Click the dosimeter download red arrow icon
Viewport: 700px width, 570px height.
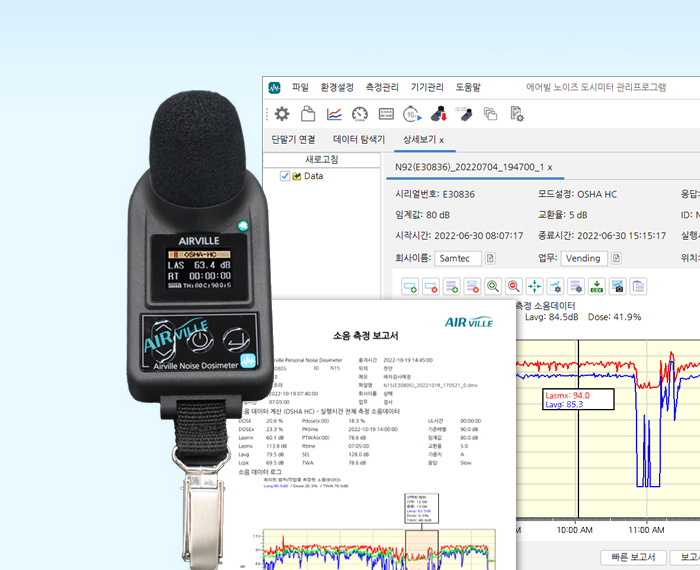tap(439, 114)
